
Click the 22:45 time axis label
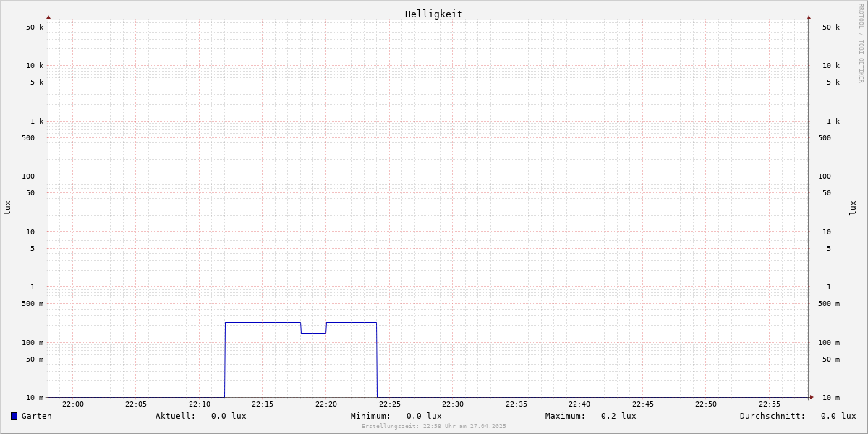pos(643,404)
